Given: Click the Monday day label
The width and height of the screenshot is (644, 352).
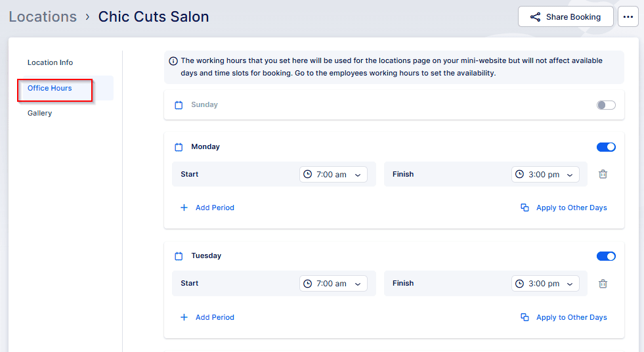Looking at the screenshot, I should [205, 146].
